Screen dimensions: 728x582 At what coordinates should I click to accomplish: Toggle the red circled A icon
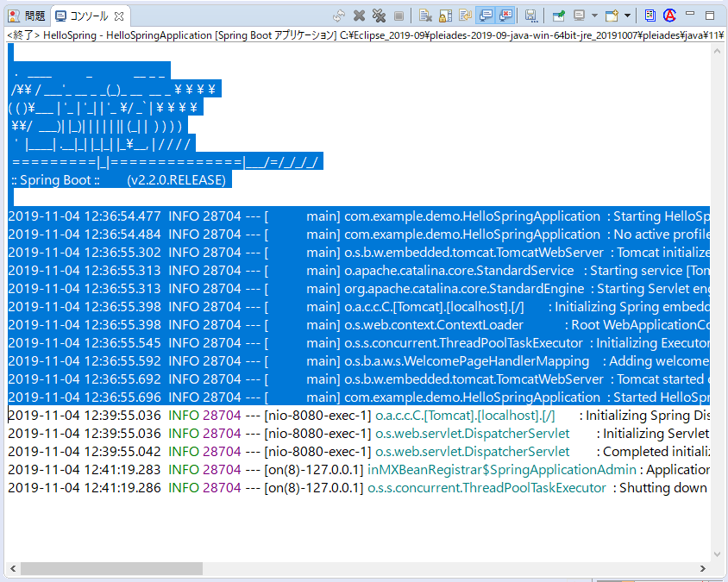[669, 16]
